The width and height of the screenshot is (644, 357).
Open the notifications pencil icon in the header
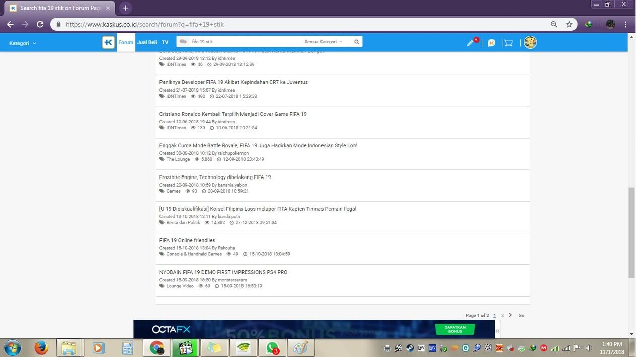click(471, 43)
